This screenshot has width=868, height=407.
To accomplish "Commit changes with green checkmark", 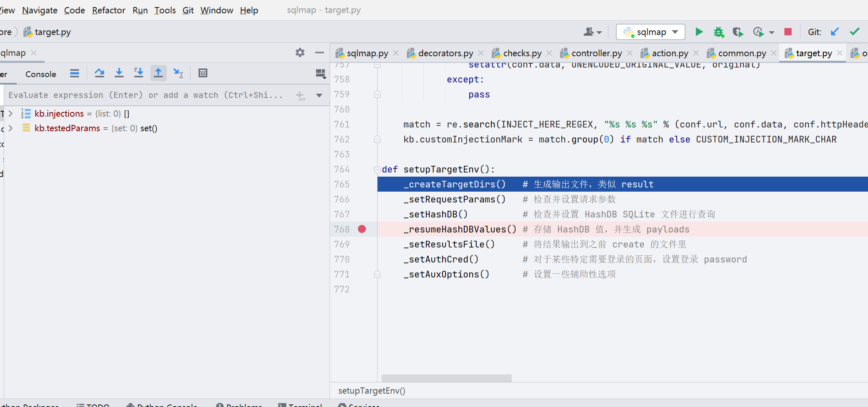I will pyautogui.click(x=855, y=32).
